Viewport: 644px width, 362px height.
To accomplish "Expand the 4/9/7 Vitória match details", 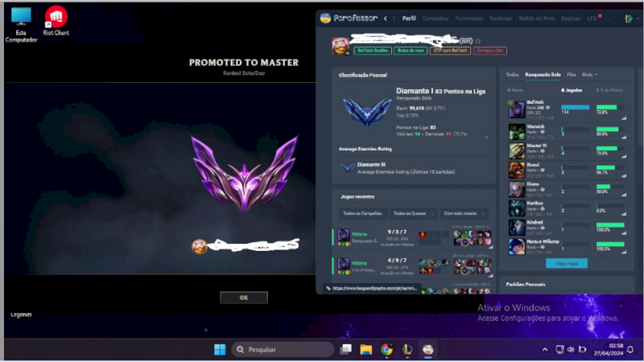I will pyautogui.click(x=490, y=276).
